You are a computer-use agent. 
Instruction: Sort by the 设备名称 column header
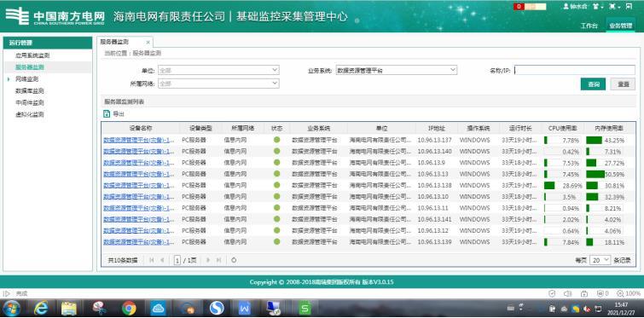[140, 128]
